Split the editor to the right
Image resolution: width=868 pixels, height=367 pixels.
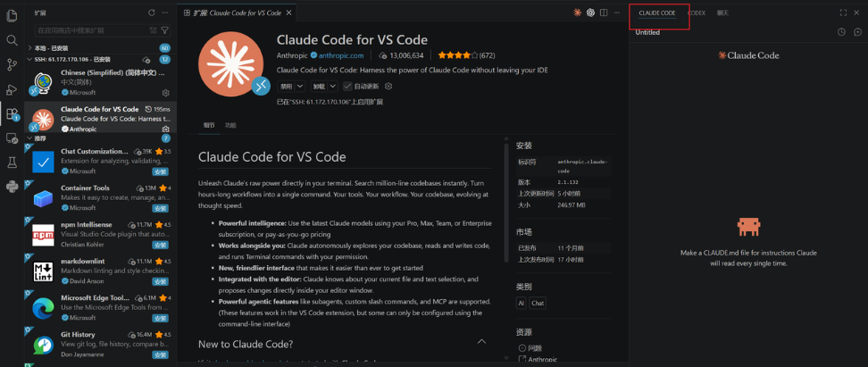pyautogui.click(x=604, y=13)
